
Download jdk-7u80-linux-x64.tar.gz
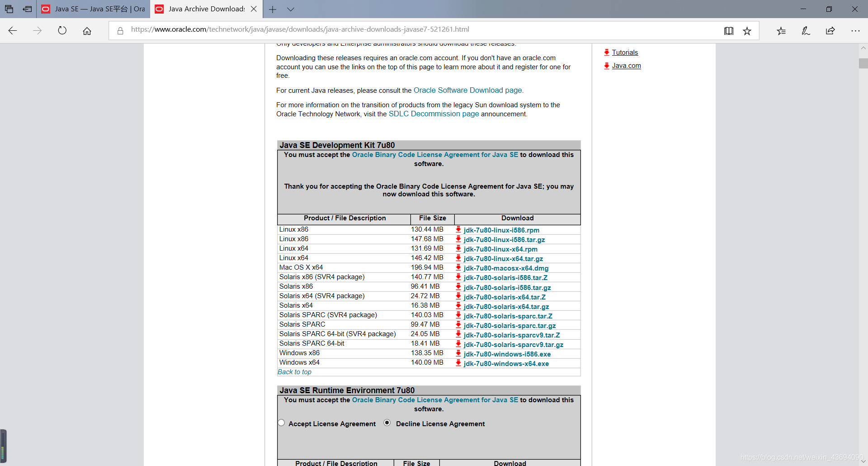click(x=503, y=259)
